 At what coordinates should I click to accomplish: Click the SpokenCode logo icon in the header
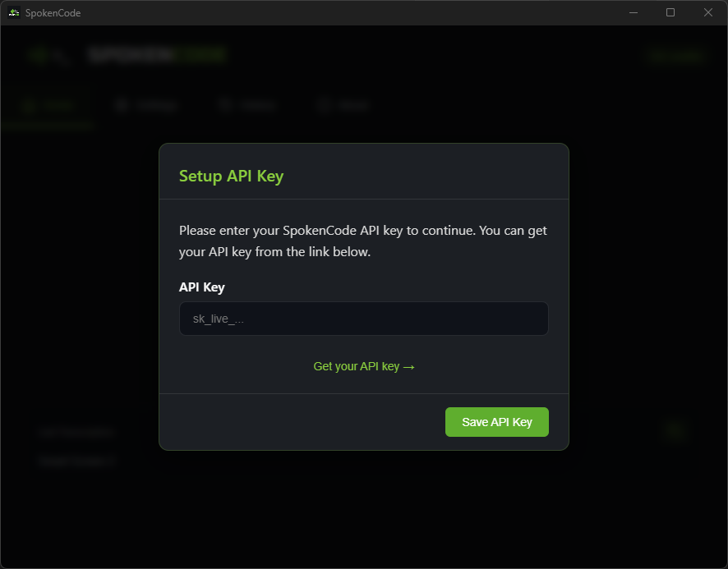tap(38, 54)
